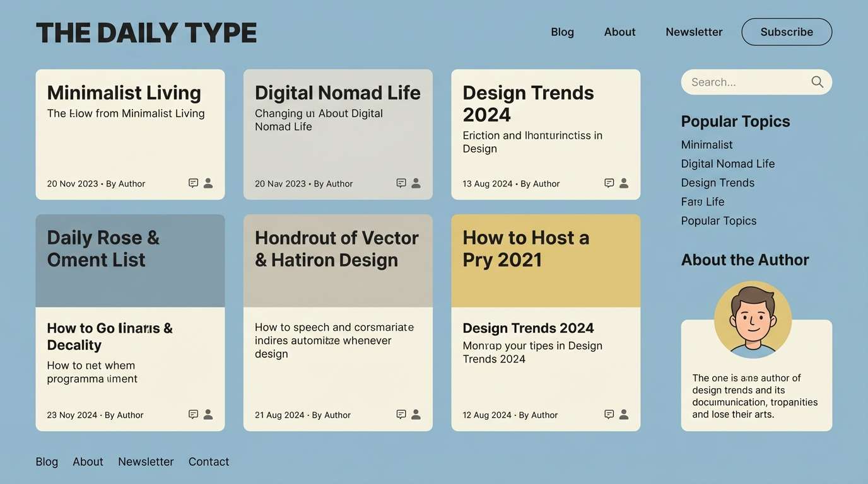
Task: Open comments icon on Digital Nomad Life card
Action: 401,182
